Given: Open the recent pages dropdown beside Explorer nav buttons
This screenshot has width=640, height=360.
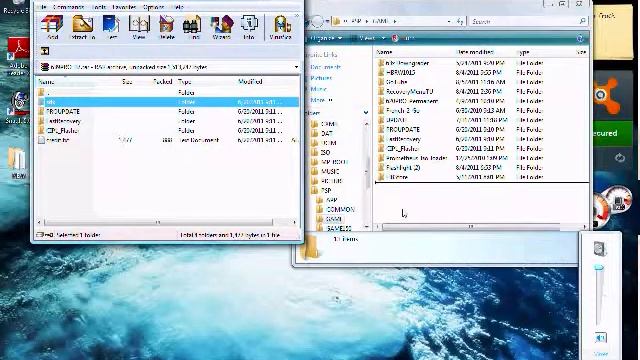Looking at the screenshot, I should [327, 21].
